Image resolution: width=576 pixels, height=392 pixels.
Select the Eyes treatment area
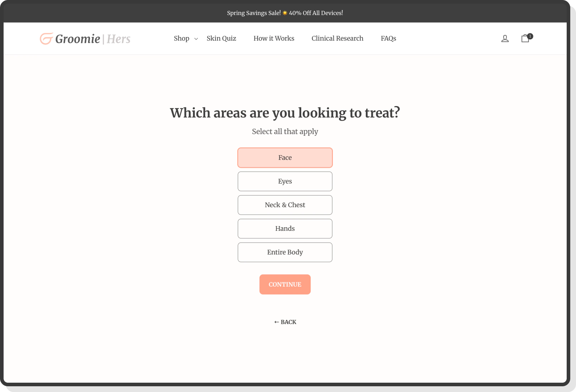[285, 181]
